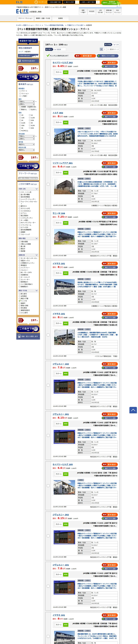Click the E-LIFE site logo
138x644 pixels.
(22, 11)
